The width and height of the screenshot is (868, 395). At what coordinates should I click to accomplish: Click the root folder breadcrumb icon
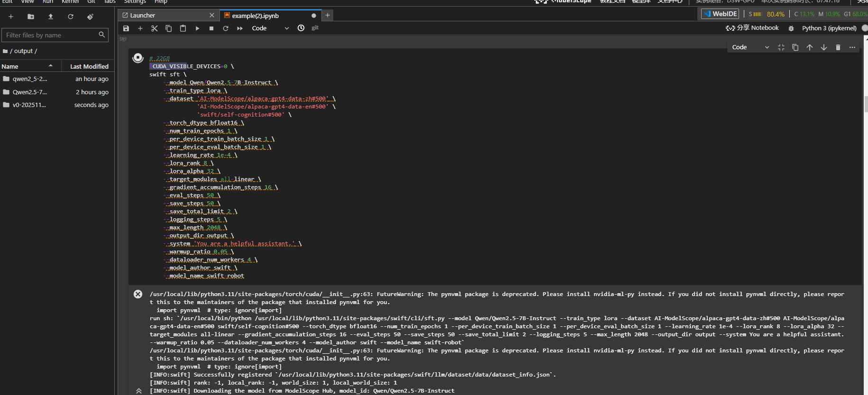pyautogui.click(x=5, y=51)
